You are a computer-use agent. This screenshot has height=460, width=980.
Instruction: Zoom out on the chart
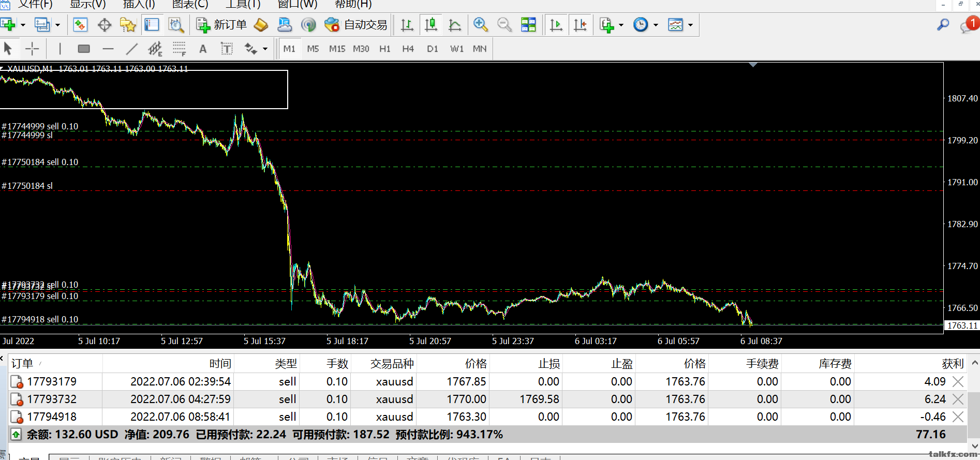504,24
